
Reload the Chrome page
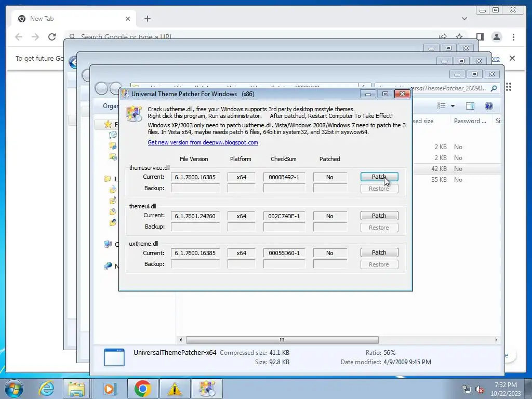[x=51, y=37]
